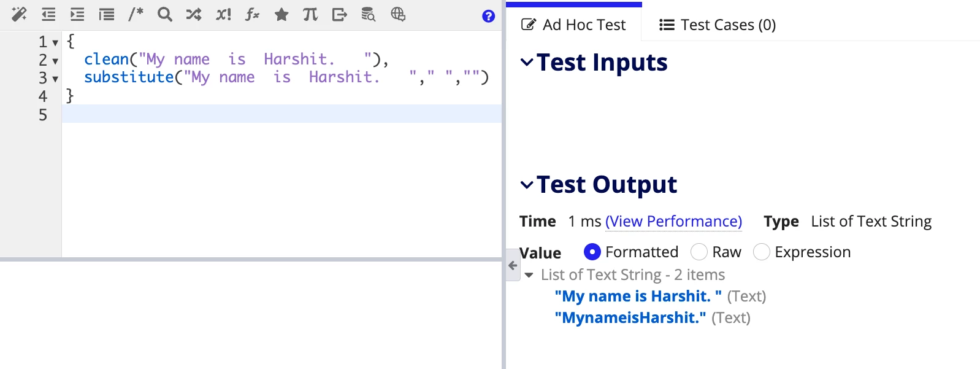Click the fx function icon
Image resolution: width=980 pixels, height=369 pixels.
pyautogui.click(x=252, y=14)
